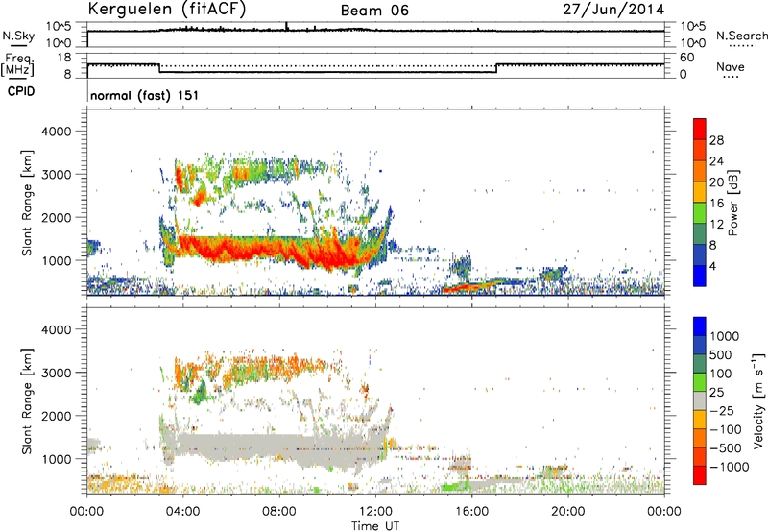Click the 'N.Sky' legend label

click(x=18, y=36)
